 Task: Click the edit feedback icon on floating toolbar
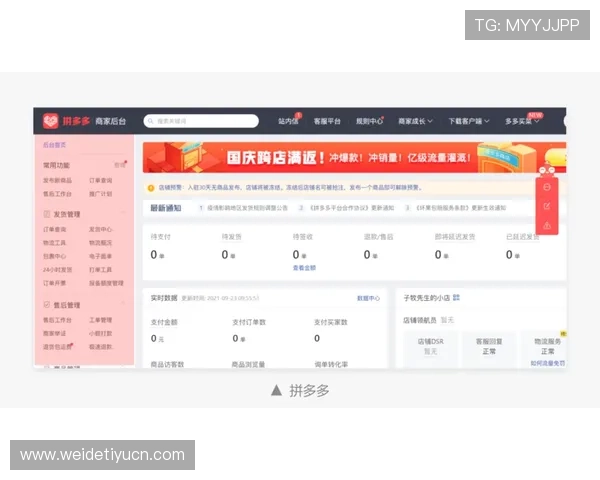pyautogui.click(x=547, y=206)
